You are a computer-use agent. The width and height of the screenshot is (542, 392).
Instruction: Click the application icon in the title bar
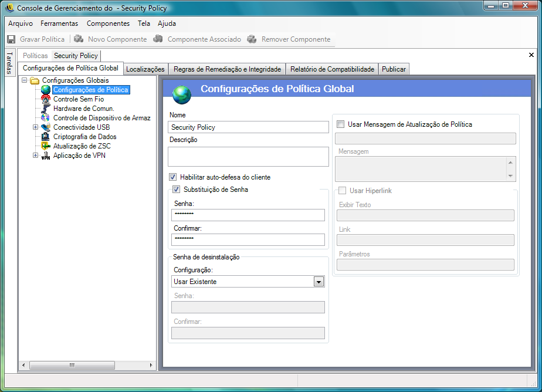[x=9, y=8]
